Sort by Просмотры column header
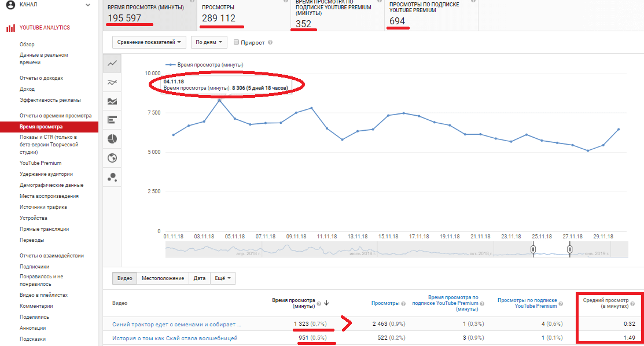Image resolution: width=644 pixels, height=346 pixels. [x=385, y=303]
